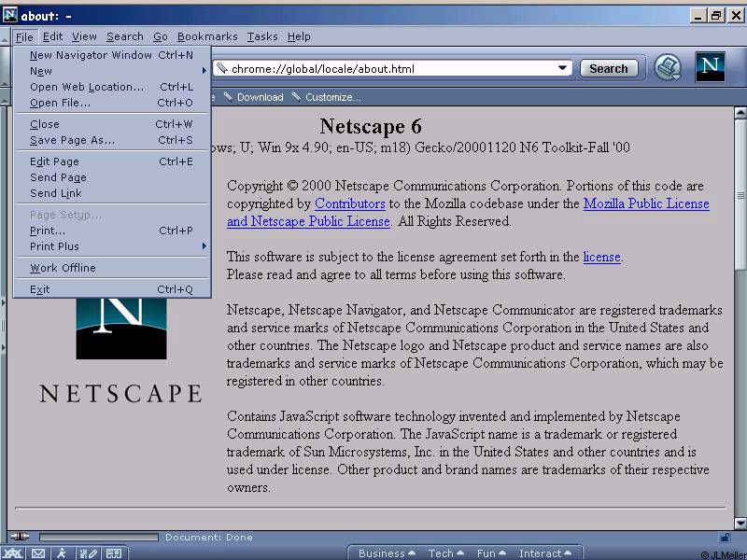Choose Open Web Location
The height and width of the screenshot is (560, 747).
tap(112, 87)
